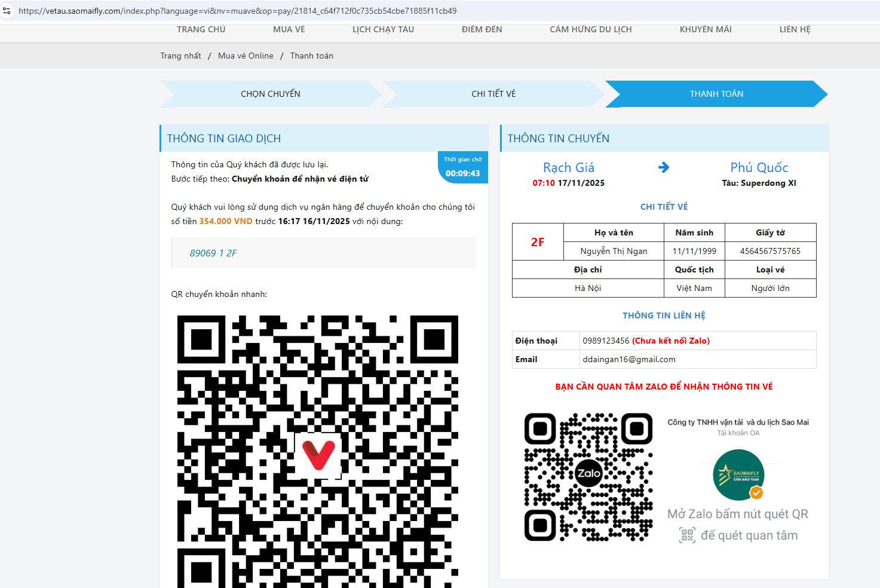Open the MUA VÉ menu item

coord(289,29)
